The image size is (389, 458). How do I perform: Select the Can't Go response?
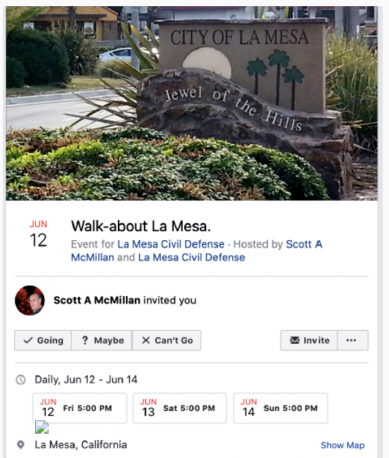click(167, 340)
